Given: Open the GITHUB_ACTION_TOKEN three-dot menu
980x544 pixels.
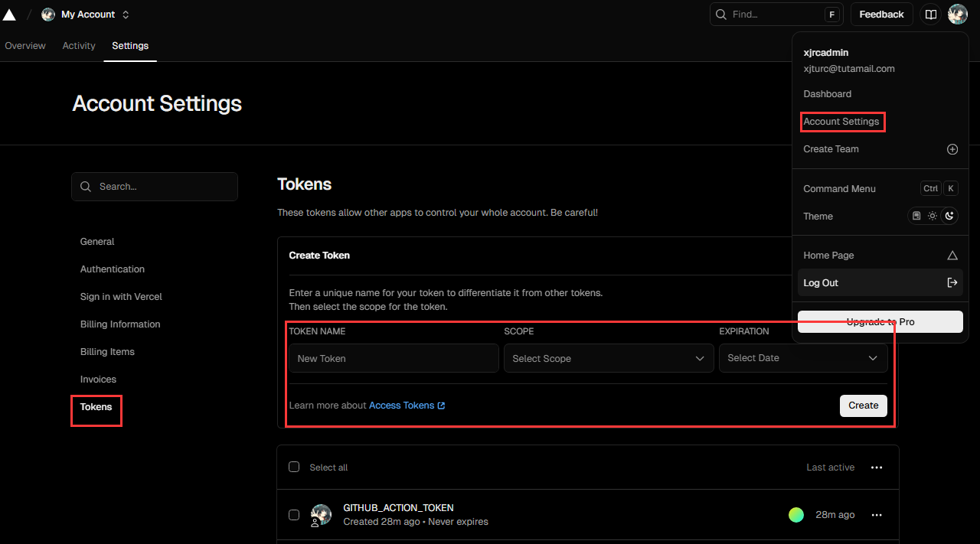Looking at the screenshot, I should (x=877, y=515).
